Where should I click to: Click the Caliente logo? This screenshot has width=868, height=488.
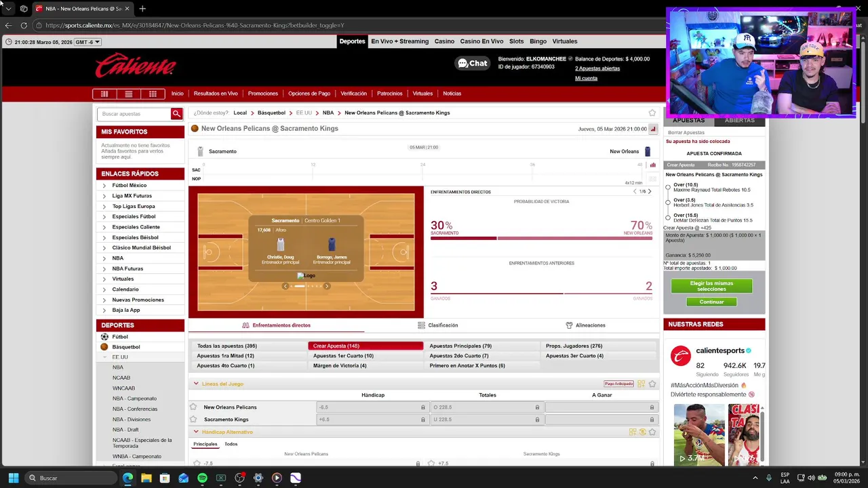click(136, 66)
